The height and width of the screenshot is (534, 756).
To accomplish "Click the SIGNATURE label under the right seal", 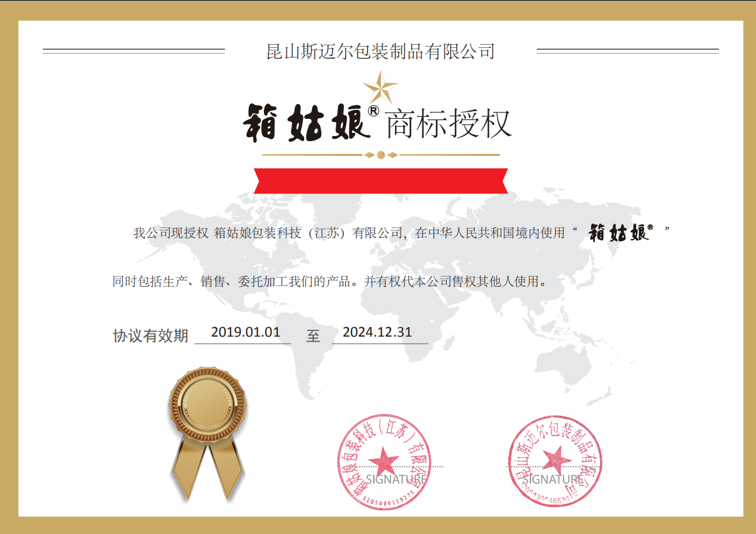I will (x=553, y=479).
